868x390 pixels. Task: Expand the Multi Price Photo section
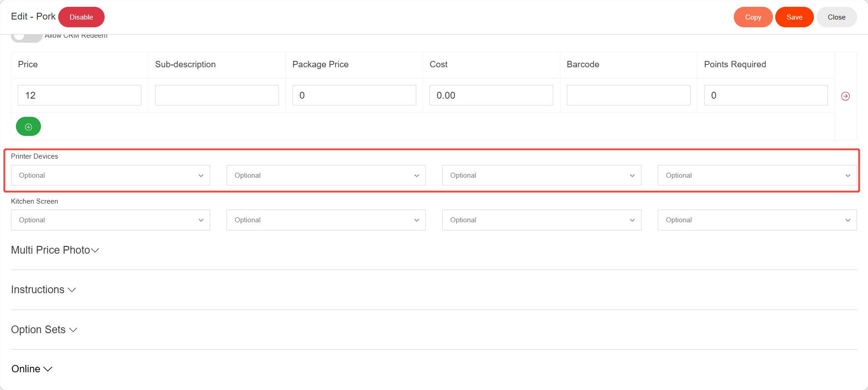55,250
